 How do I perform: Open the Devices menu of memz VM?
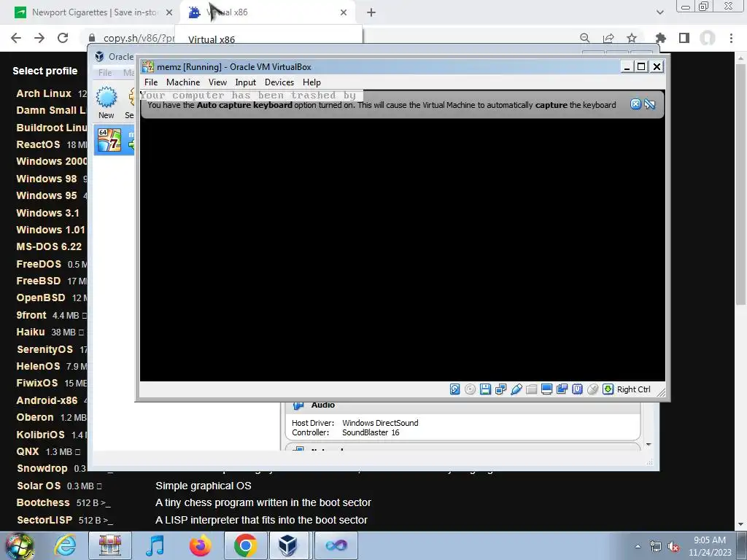pyautogui.click(x=279, y=82)
